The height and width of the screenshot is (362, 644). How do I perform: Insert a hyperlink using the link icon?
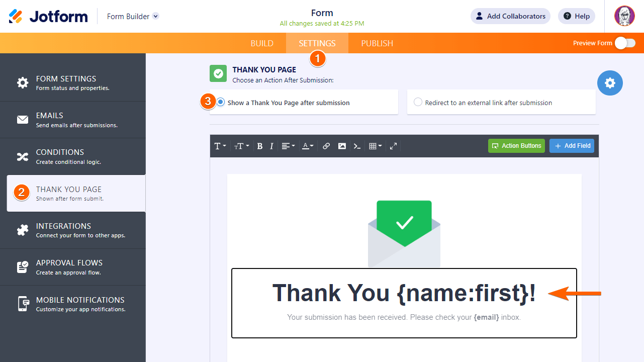(326, 146)
